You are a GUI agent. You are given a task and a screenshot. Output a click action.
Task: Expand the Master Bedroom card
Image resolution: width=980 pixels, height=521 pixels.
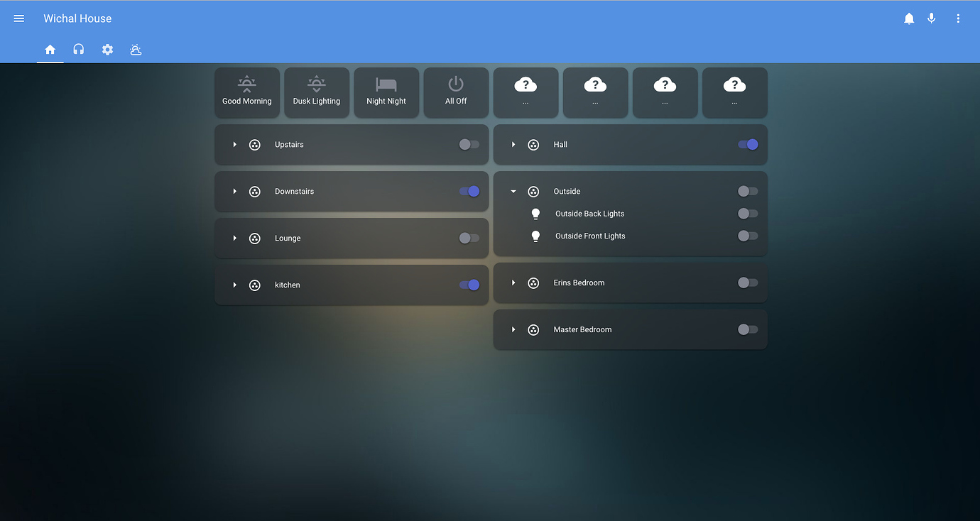click(x=513, y=329)
